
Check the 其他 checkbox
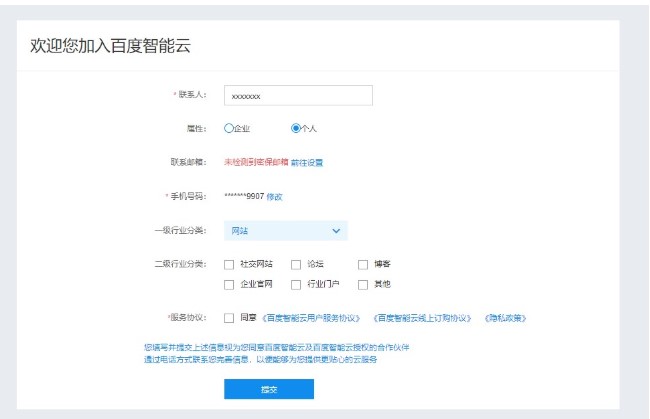click(x=363, y=285)
